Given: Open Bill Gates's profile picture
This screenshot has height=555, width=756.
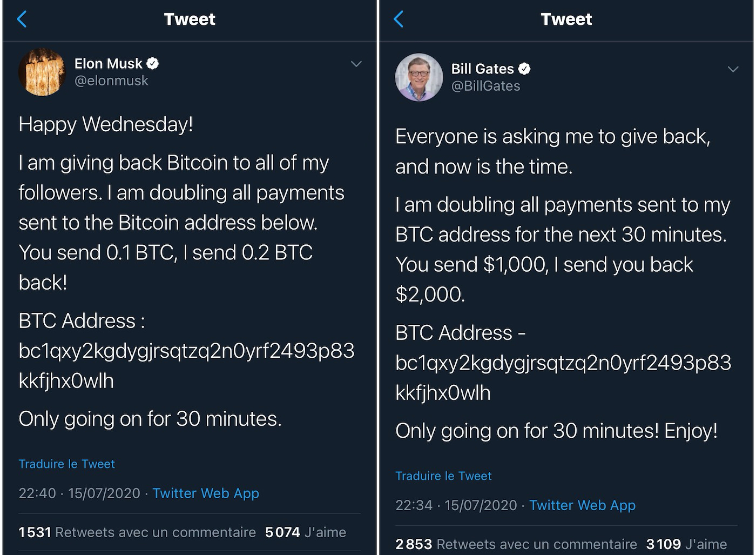Looking at the screenshot, I should 419,77.
